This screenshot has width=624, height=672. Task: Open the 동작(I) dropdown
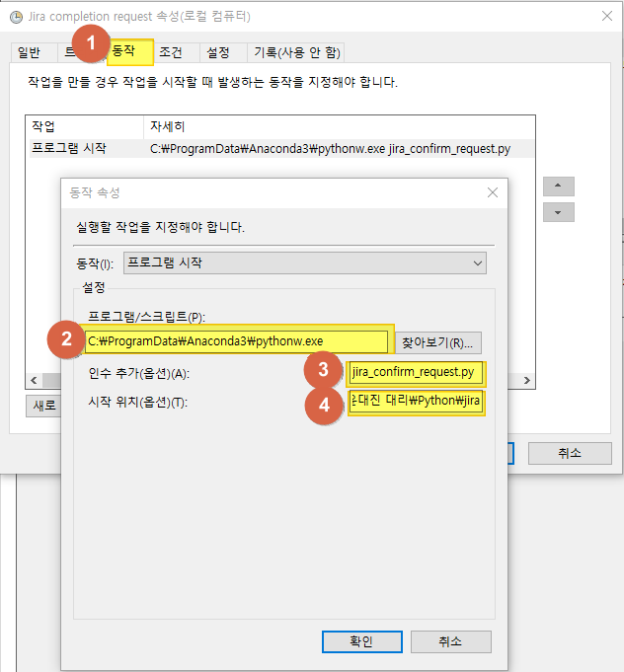coord(305,262)
